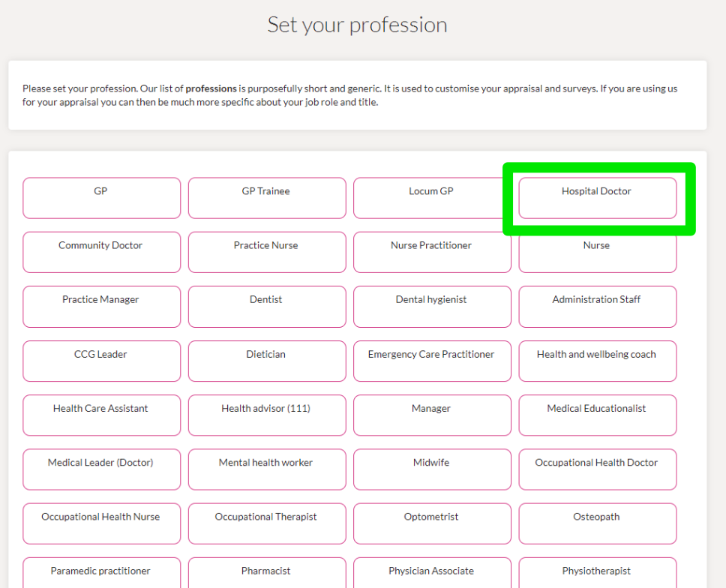The width and height of the screenshot is (726, 588).
Task: Choose the Osteopath button
Action: pos(597,523)
